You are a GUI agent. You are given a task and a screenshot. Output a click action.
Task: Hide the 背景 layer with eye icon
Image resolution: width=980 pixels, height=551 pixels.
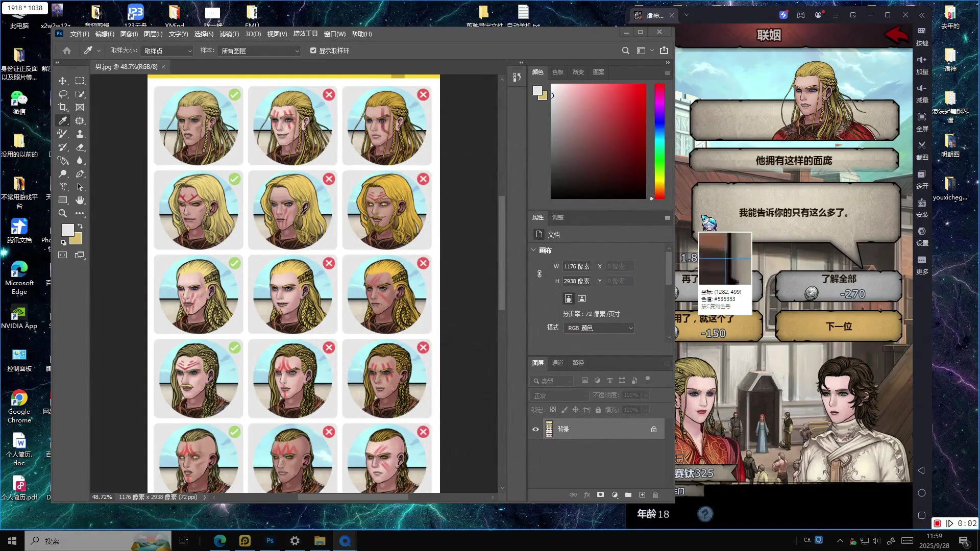point(535,429)
